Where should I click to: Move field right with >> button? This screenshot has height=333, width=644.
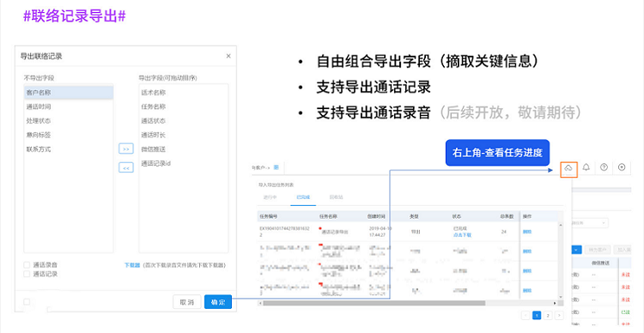[126, 148]
